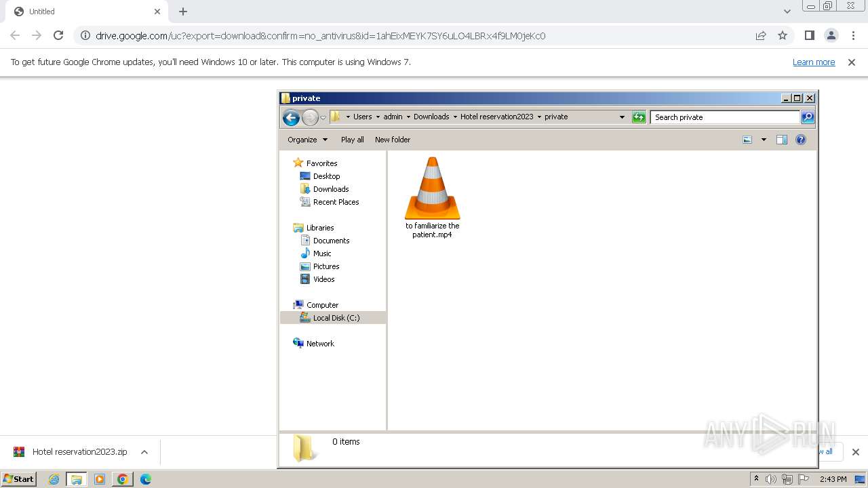The width and height of the screenshot is (868, 488).
Task: Close the Chrome downloads bar
Action: (855, 452)
